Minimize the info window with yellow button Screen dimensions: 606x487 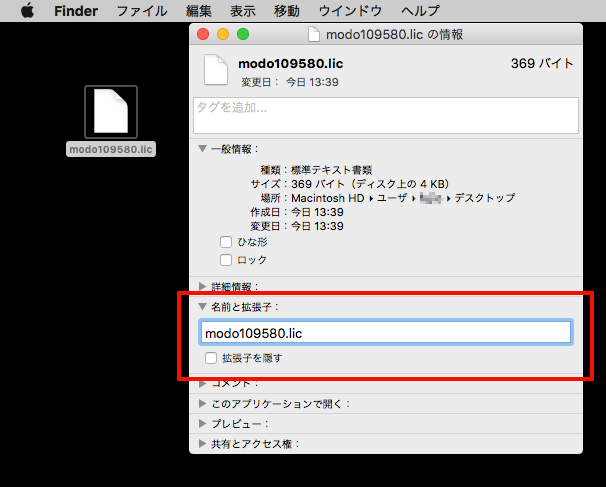pos(223,34)
